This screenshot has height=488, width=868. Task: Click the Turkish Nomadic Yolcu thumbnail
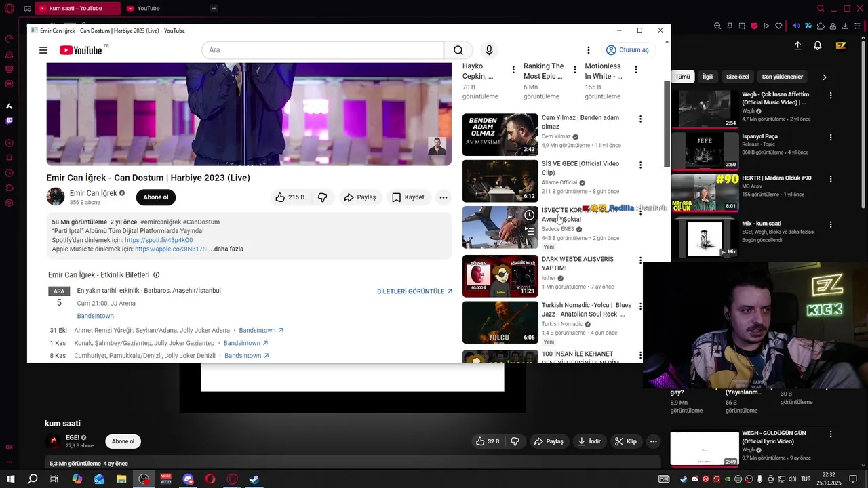point(500,323)
